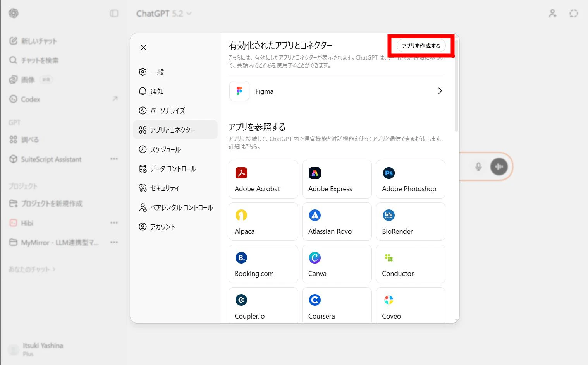Click the Booking.com app icon
Viewport: 588px width, 365px height.
pos(241,258)
